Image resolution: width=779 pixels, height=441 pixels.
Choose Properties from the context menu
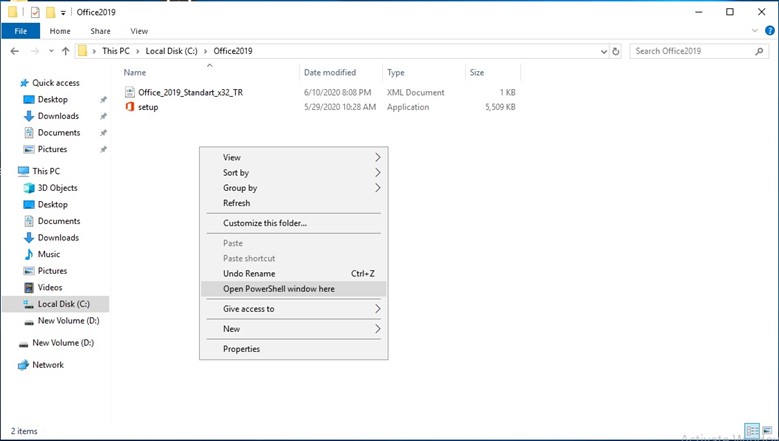pyautogui.click(x=294, y=349)
